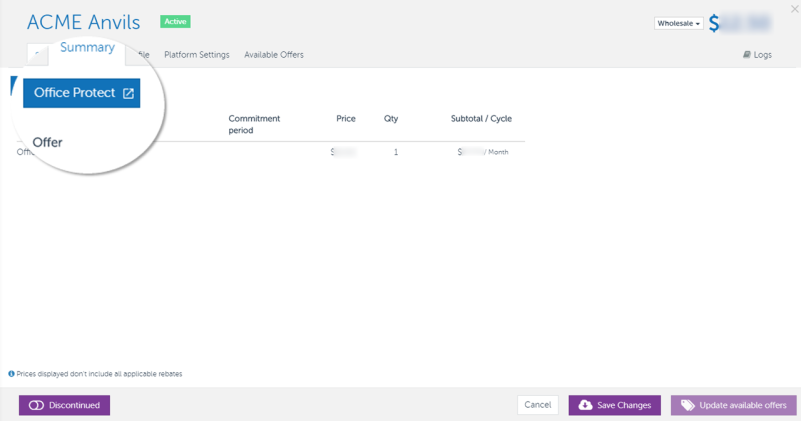Click the Subtotal / Cycle column header
Screen dimensions: 801x421
click(481, 119)
